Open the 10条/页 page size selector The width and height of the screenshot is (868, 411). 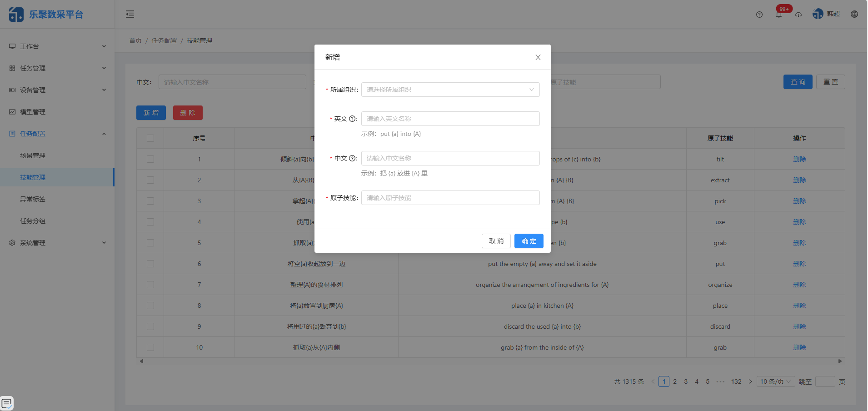(x=775, y=381)
